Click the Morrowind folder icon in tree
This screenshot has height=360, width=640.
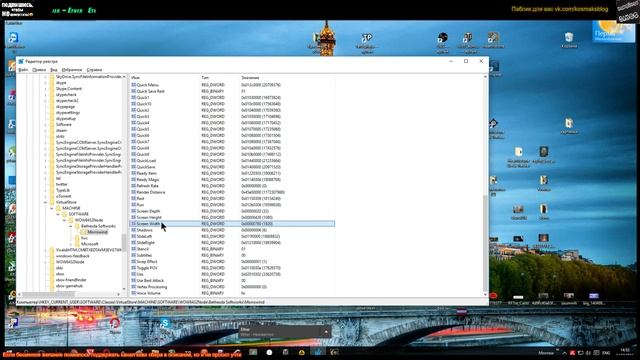[x=83, y=232]
